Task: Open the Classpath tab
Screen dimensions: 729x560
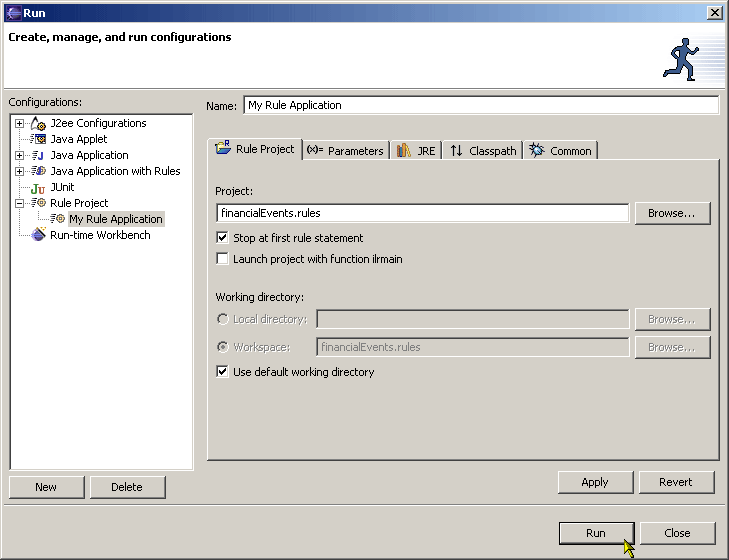Action: click(483, 151)
